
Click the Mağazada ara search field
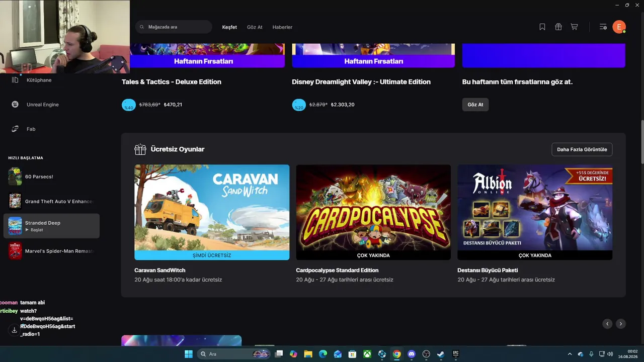pyautogui.click(x=174, y=27)
